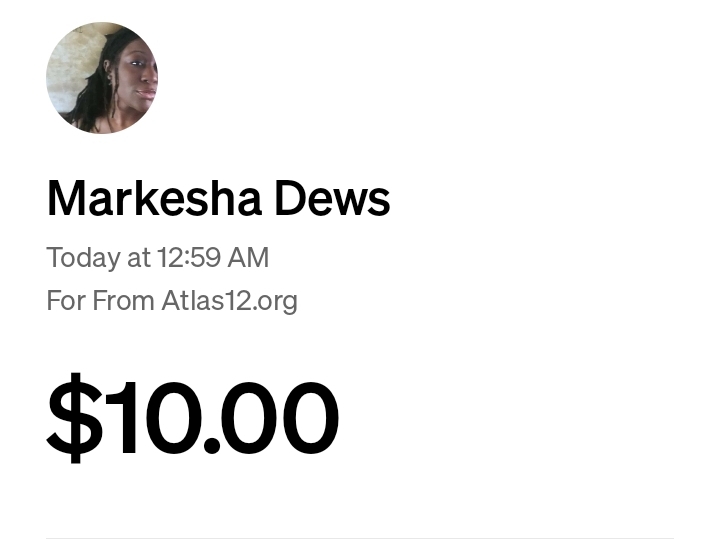Click the For From Atlas12.org note
This screenshot has width=719, height=539.
click(172, 301)
